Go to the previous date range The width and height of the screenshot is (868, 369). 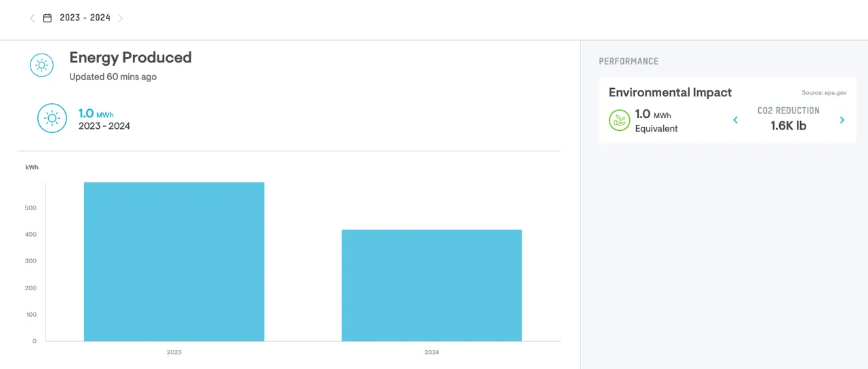click(32, 18)
